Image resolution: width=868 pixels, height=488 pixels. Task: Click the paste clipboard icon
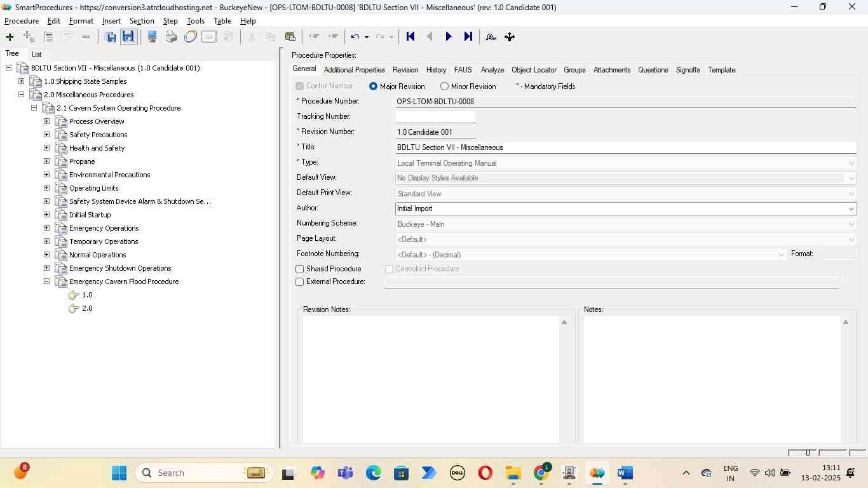click(x=290, y=37)
